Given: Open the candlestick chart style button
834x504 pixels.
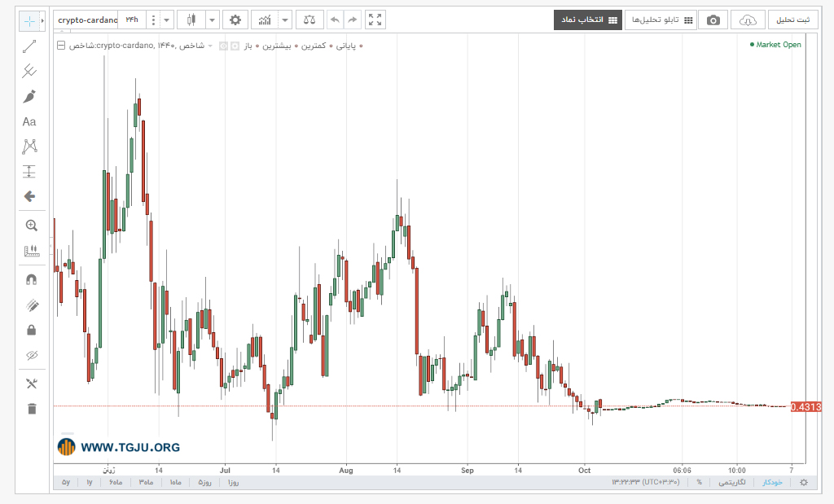Looking at the screenshot, I should point(191,20).
